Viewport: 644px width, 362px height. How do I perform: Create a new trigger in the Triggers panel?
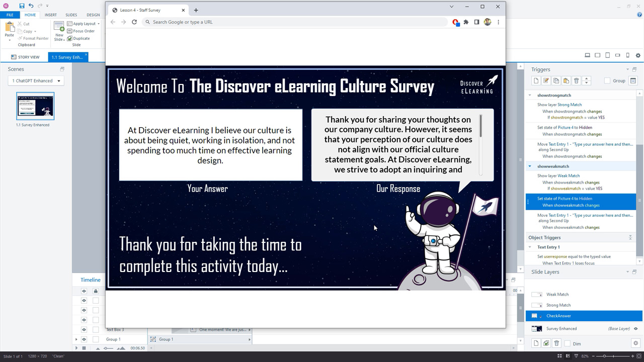(x=536, y=80)
